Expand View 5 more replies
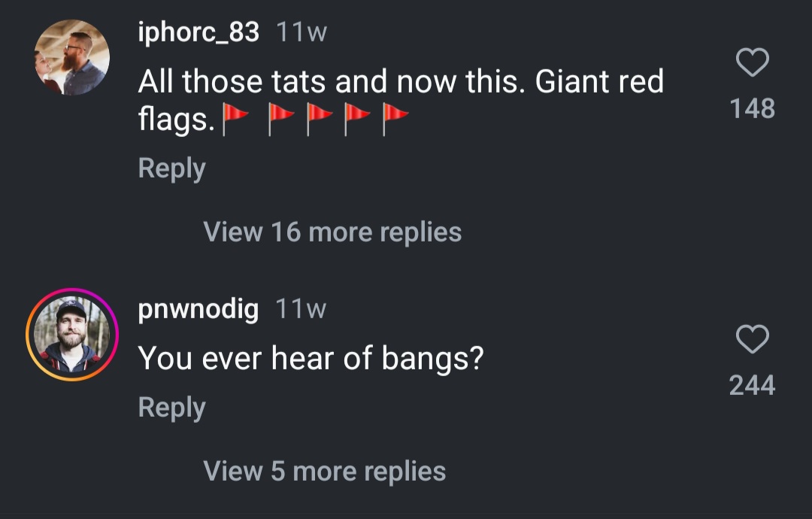The image size is (812, 519). [325, 472]
